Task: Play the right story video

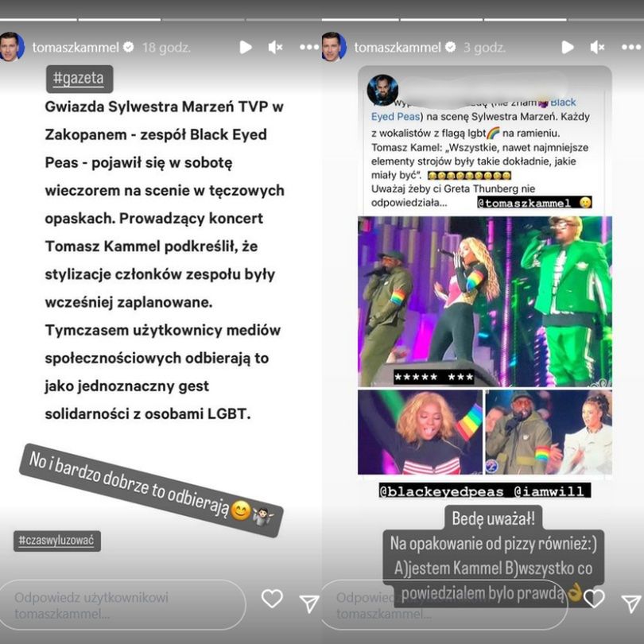Action: 568,47
